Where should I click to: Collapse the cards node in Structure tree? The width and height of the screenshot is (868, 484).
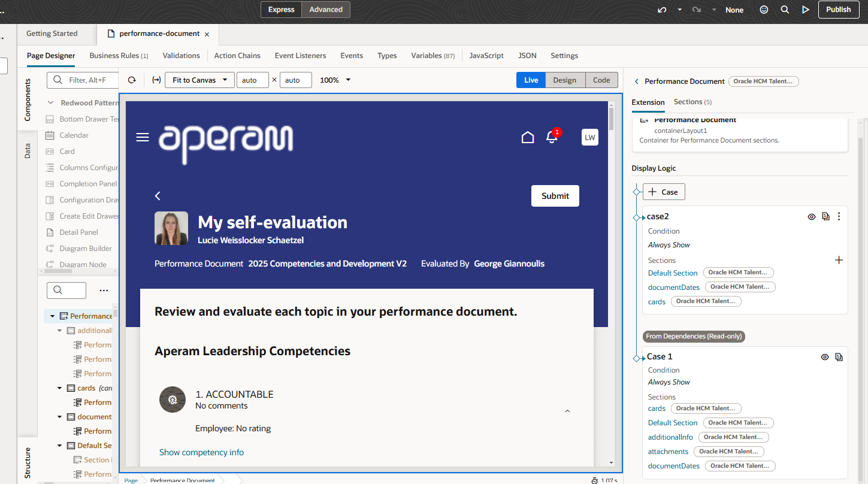(60, 388)
